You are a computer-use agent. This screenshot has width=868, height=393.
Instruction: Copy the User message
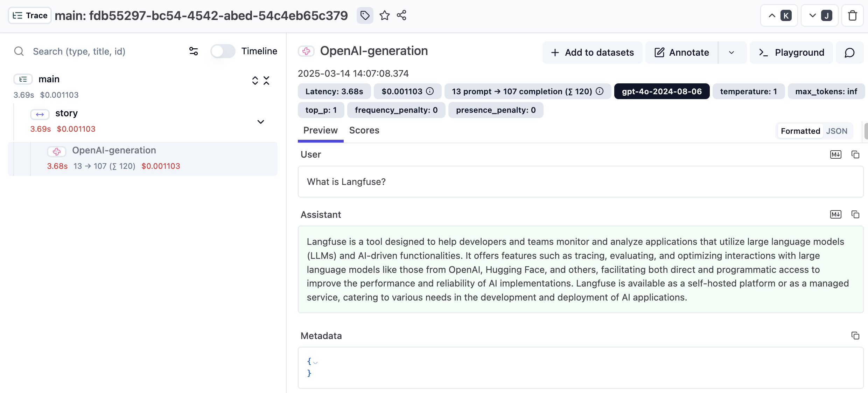click(855, 154)
